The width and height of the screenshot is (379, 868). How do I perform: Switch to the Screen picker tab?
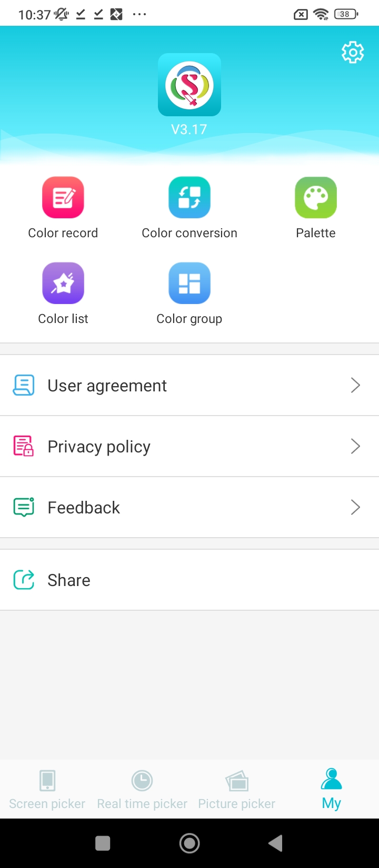coord(47,789)
